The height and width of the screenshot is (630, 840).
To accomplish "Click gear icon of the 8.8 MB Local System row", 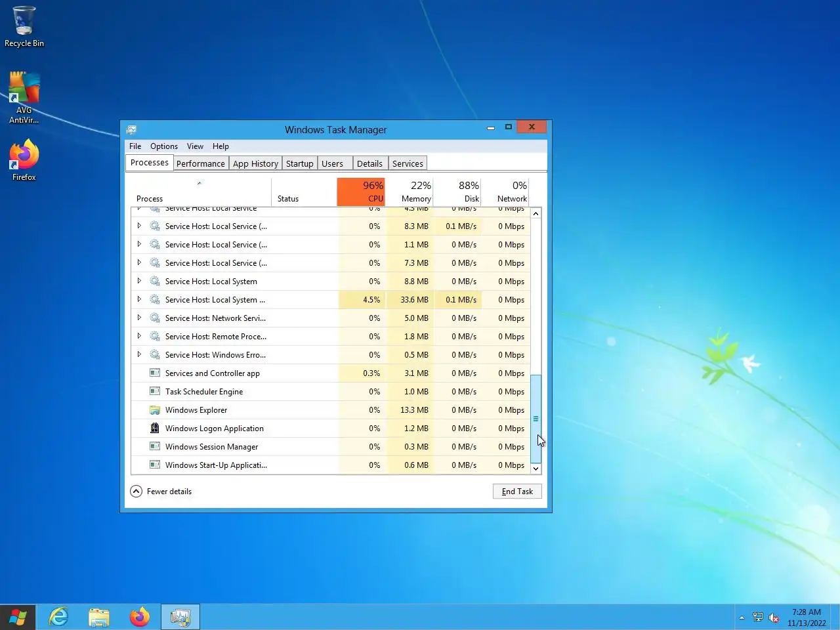I will (155, 281).
